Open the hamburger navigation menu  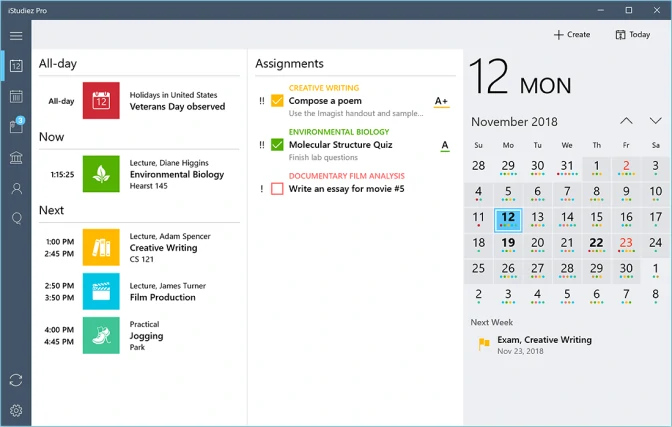[x=16, y=36]
